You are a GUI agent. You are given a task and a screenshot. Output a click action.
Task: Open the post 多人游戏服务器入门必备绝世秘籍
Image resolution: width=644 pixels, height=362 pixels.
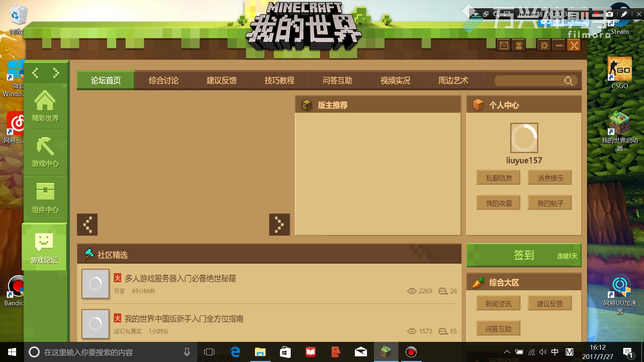pos(180,278)
